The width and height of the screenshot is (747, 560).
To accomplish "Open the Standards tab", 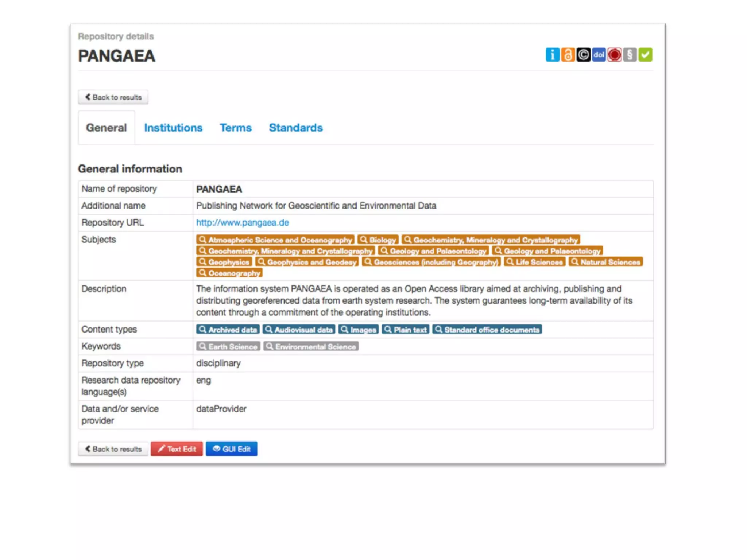I will 296,128.
